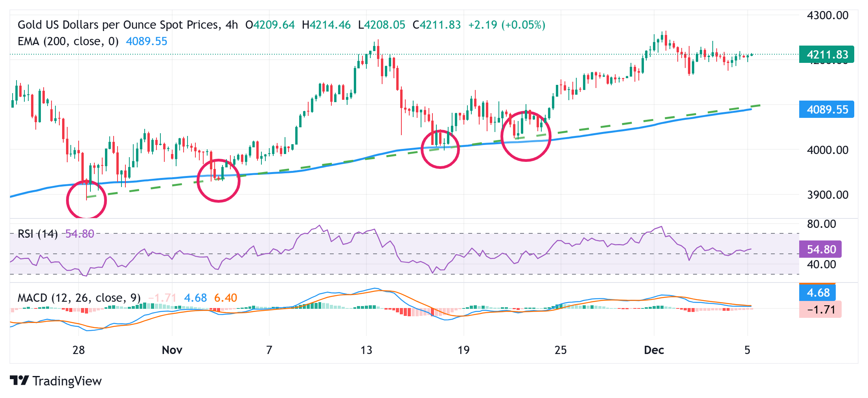Click the leftmost red circle annotation
The height and width of the screenshot is (398, 868).
pyautogui.click(x=86, y=199)
